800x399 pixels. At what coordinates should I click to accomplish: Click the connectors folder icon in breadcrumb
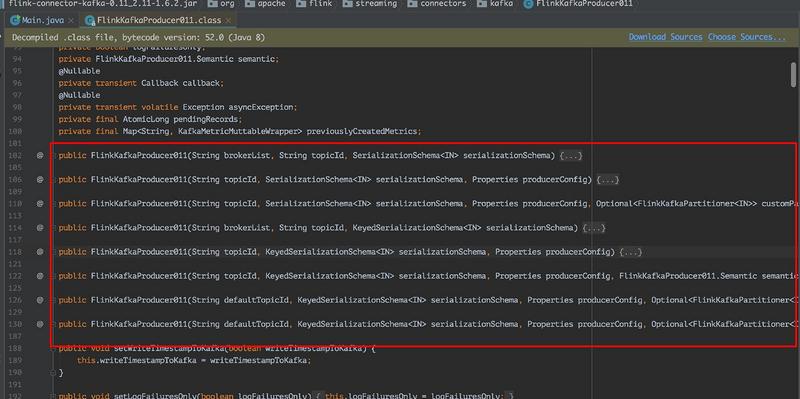(412, 4)
